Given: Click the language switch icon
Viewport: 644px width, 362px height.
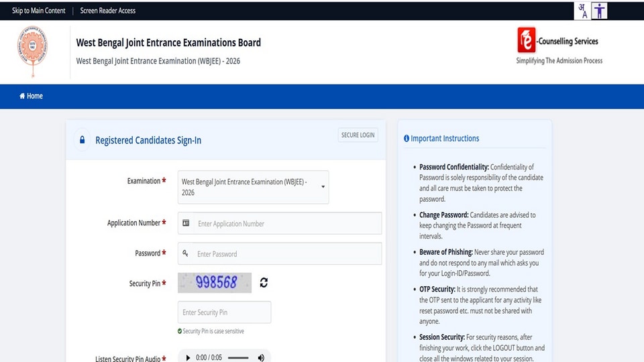Looking at the screenshot, I should coord(582,11).
